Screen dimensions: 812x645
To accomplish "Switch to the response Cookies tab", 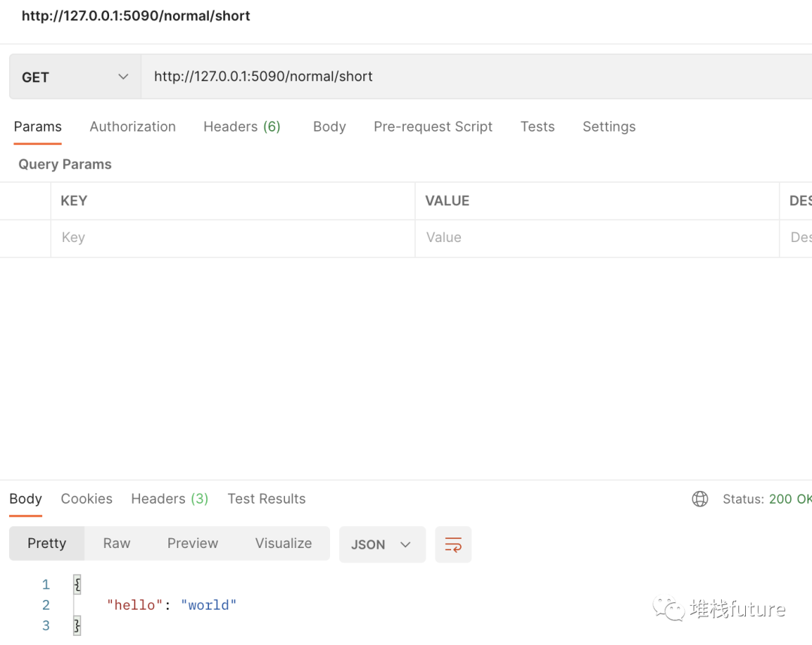I will (x=86, y=498).
